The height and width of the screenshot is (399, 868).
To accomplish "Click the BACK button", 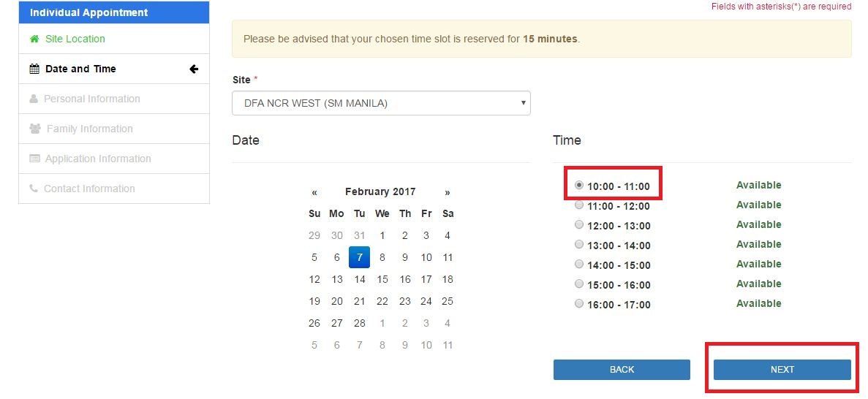I will [622, 370].
